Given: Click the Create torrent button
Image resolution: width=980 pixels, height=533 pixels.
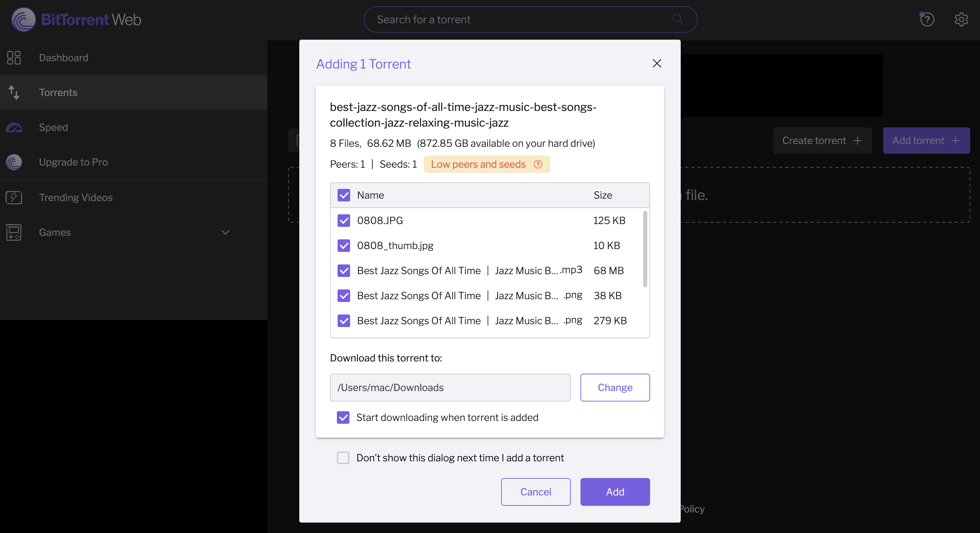Looking at the screenshot, I should pyautogui.click(x=822, y=141).
